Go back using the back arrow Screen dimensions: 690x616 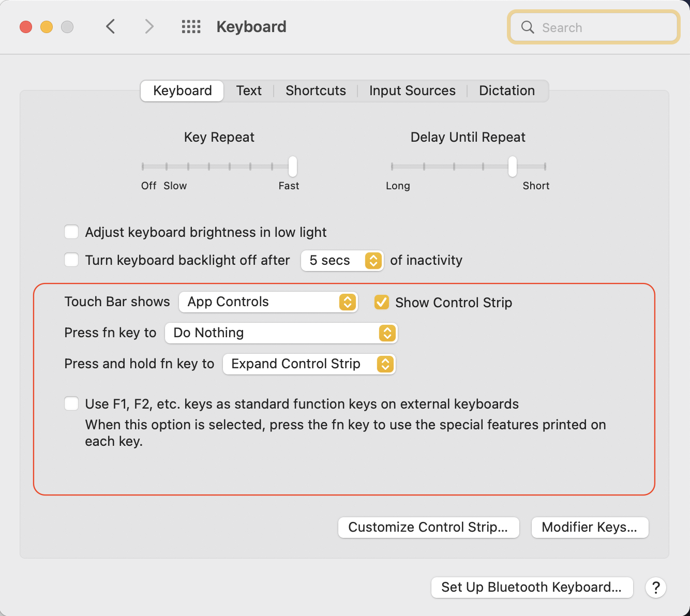point(110,26)
